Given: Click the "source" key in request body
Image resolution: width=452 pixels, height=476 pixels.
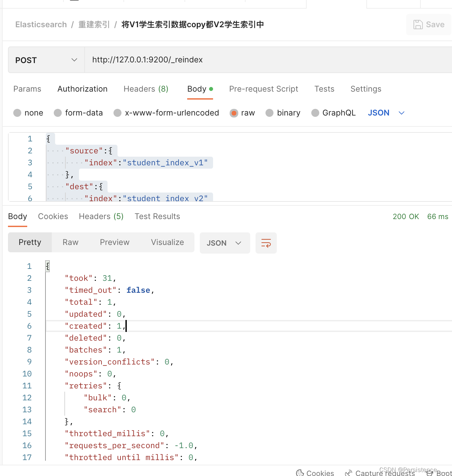Looking at the screenshot, I should (x=84, y=151).
